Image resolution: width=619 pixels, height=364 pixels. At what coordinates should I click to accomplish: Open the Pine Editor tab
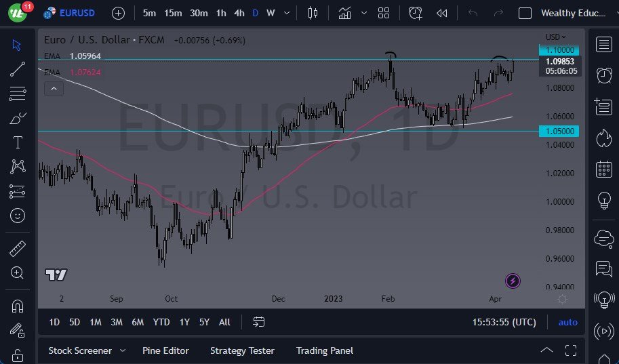click(165, 350)
